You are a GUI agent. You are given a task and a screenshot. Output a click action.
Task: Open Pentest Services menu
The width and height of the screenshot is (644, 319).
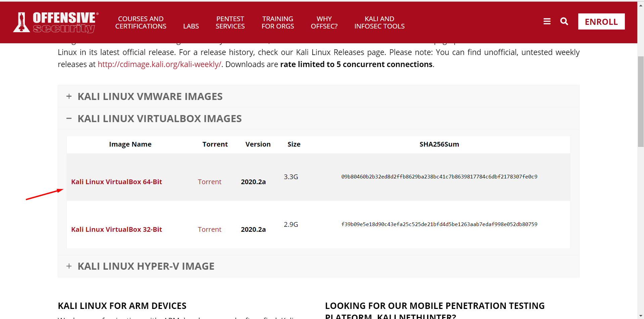tap(230, 22)
